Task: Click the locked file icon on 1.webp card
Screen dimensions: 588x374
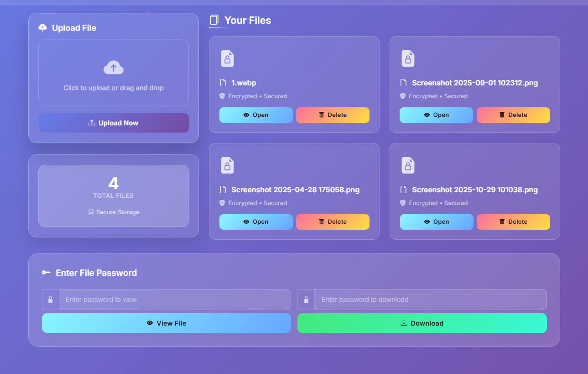Action: pos(227,58)
